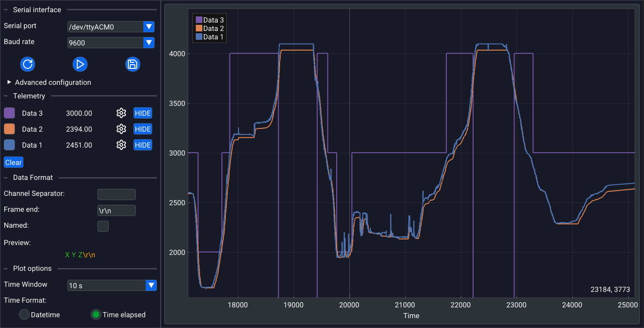This screenshot has width=644, height=328.
Task: Open the Baud rate dropdown
Action: click(x=148, y=43)
